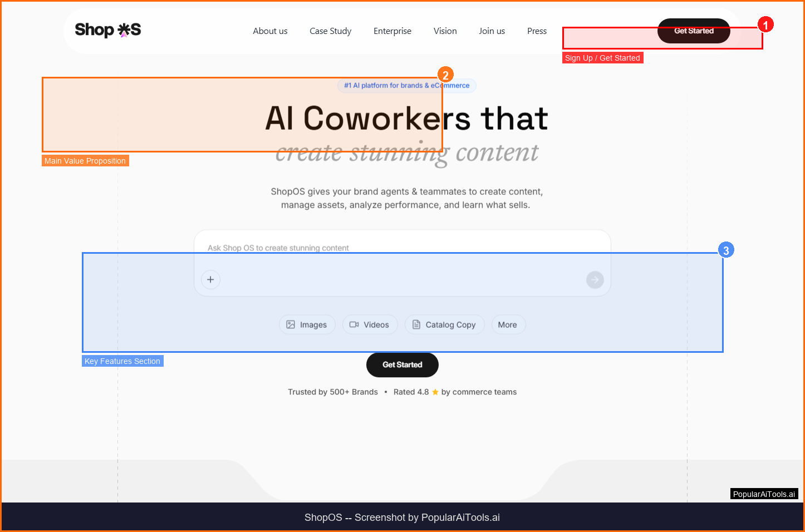Open the Enterprise menu link
Viewport: 805px width, 532px height.
click(392, 31)
